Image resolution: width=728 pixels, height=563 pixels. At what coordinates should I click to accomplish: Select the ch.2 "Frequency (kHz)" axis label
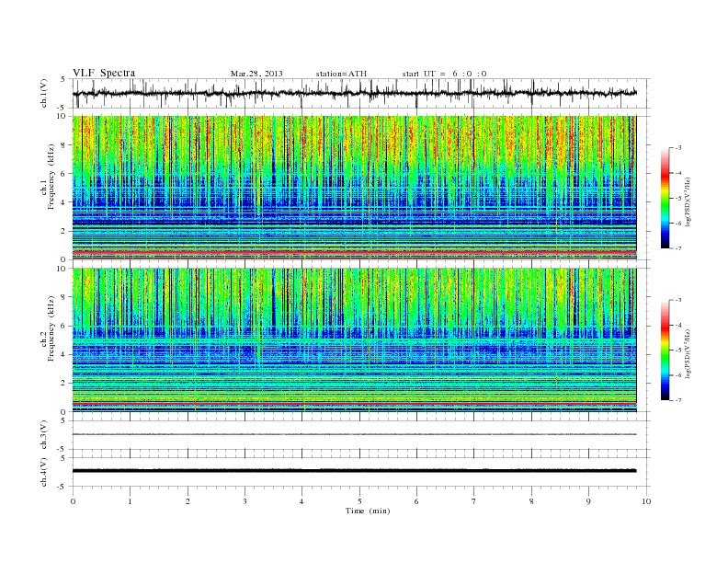pos(51,327)
